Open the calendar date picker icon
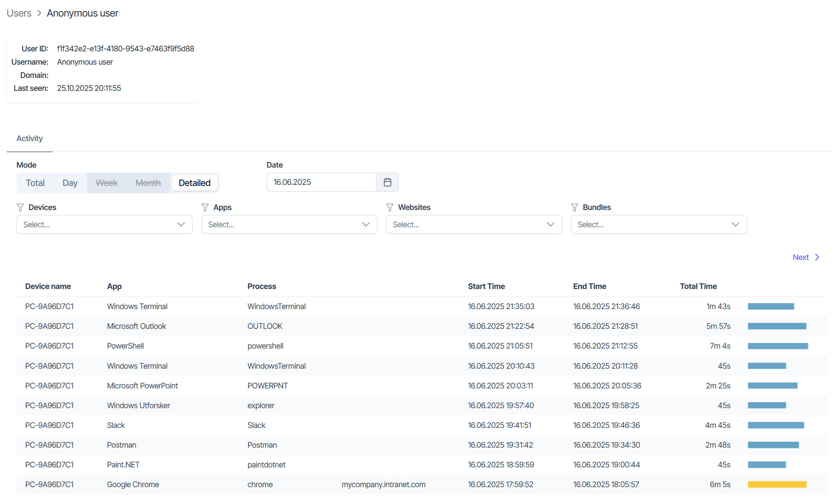This screenshot has width=840, height=504. pos(387,182)
